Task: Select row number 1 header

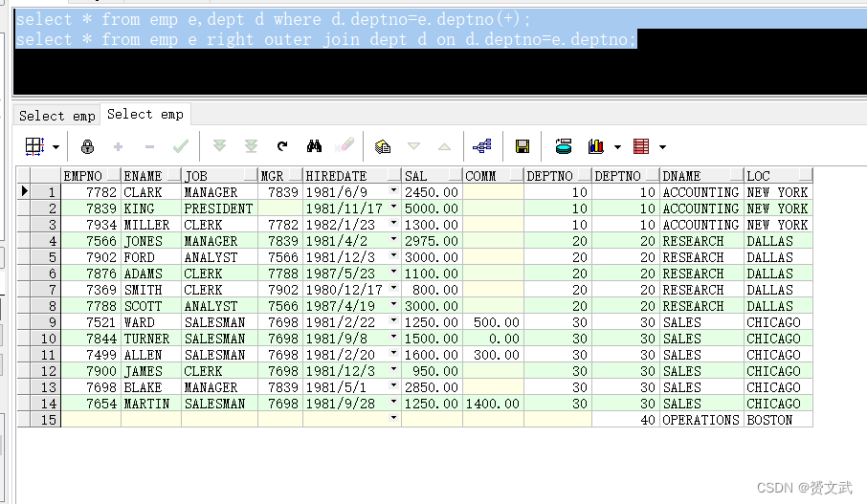Action: click(45, 192)
